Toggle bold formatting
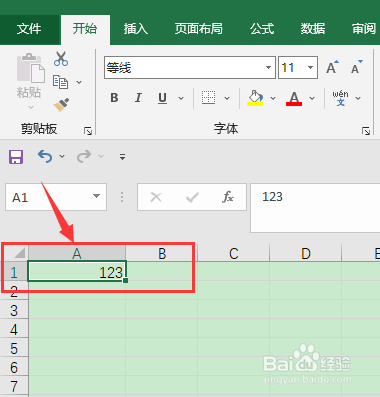This screenshot has height=397, width=380. coord(114,98)
